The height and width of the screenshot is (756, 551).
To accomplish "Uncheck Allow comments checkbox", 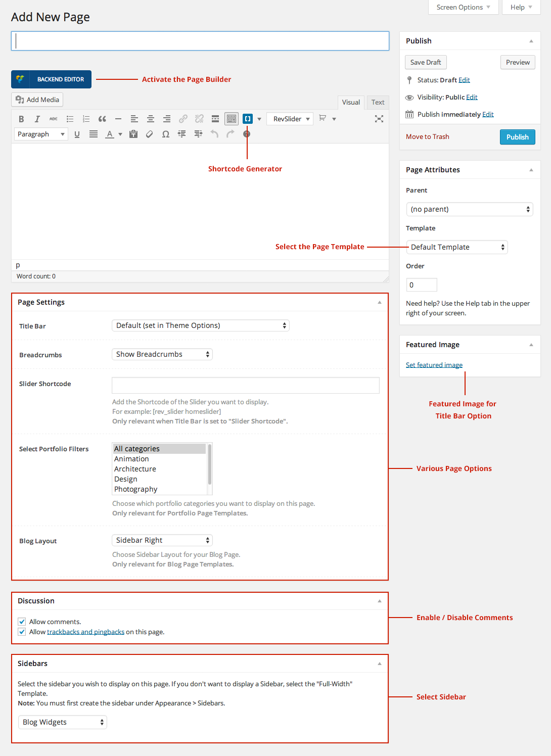I will click(22, 622).
